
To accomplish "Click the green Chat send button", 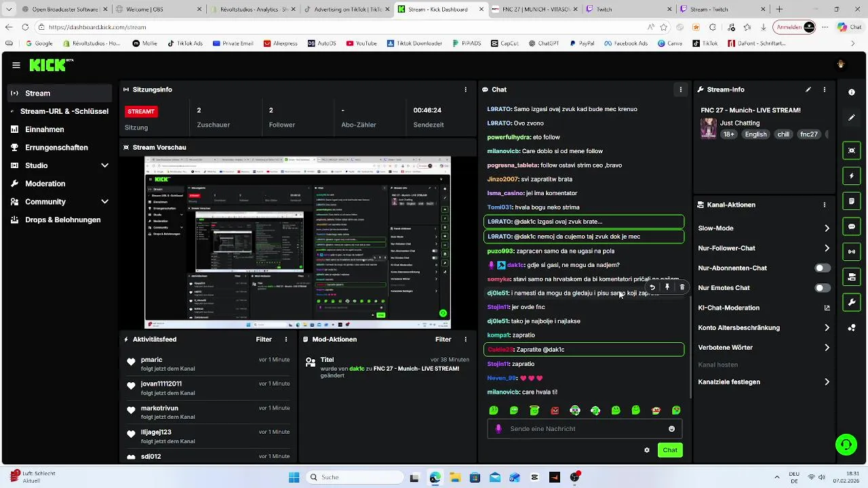I will pyautogui.click(x=670, y=450).
